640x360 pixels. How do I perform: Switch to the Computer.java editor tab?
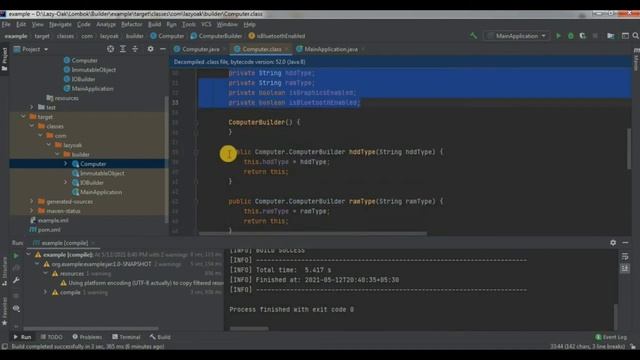(x=200, y=49)
